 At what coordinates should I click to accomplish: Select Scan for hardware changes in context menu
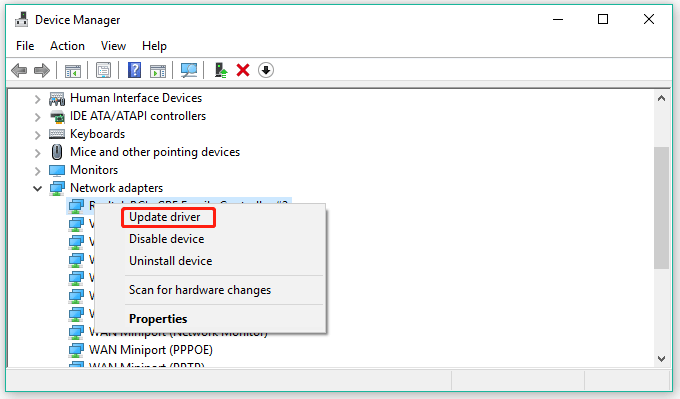pyautogui.click(x=210, y=290)
